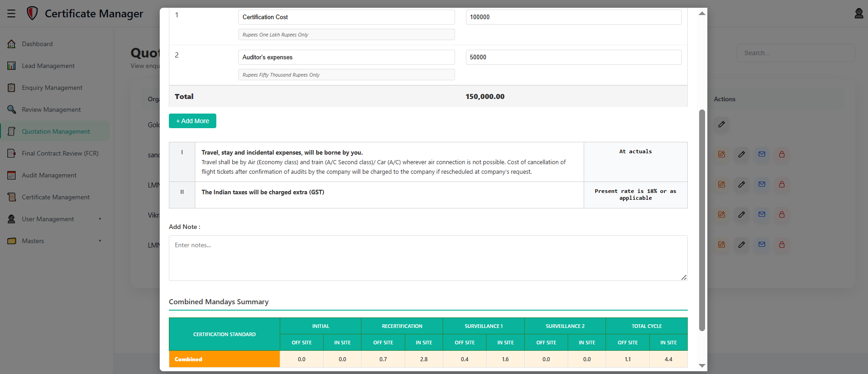Click the Enter notes text area
The width and height of the screenshot is (868, 374).
point(428,258)
